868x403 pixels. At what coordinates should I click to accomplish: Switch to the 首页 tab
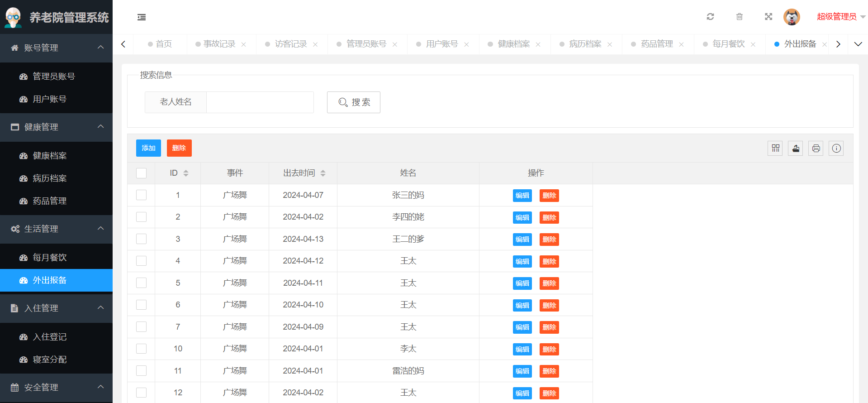[160, 44]
